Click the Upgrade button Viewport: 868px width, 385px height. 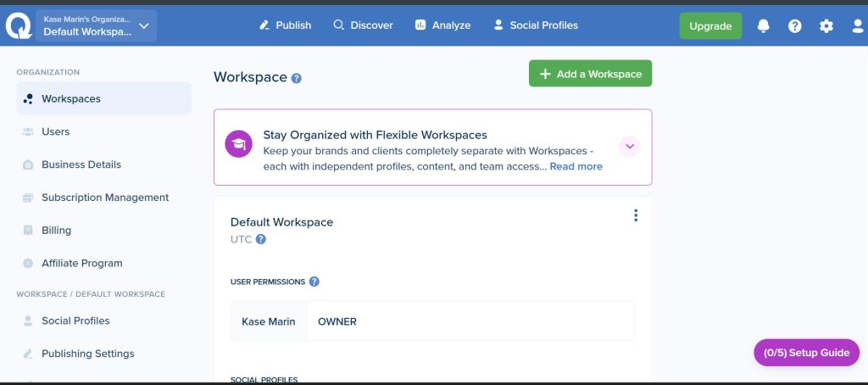(x=711, y=26)
